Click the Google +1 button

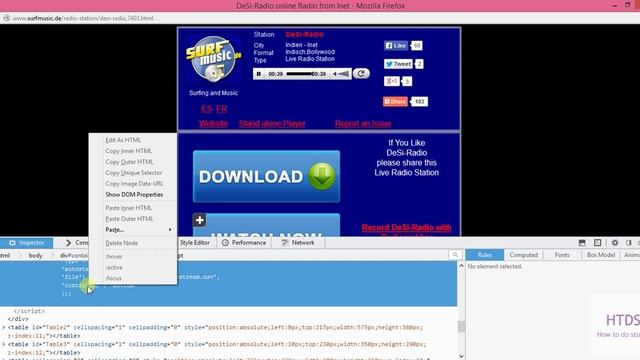click(x=391, y=81)
